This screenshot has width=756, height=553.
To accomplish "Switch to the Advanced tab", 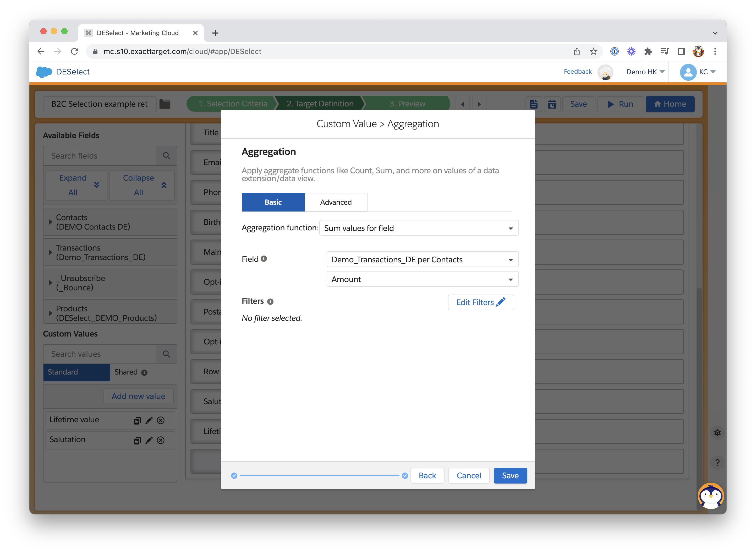I will (x=336, y=202).
